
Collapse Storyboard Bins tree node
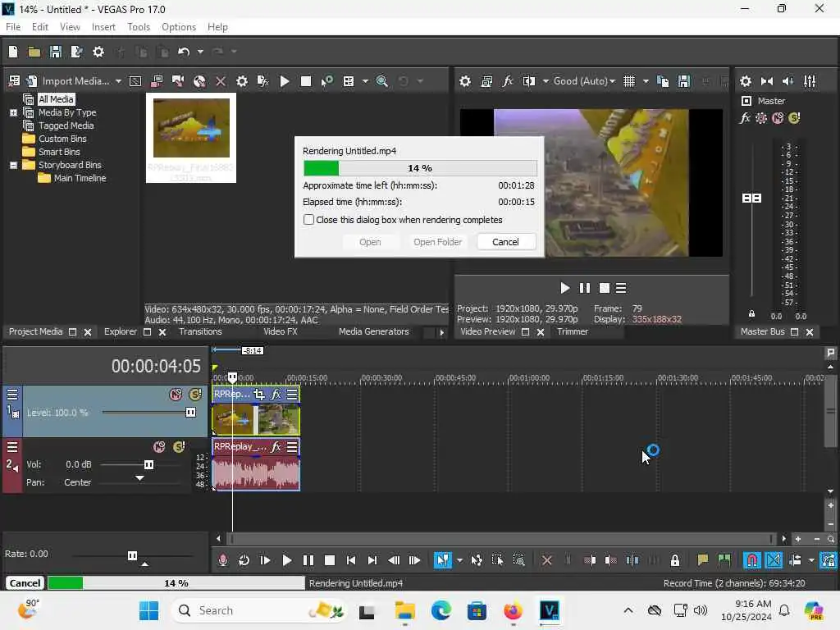[13, 165]
